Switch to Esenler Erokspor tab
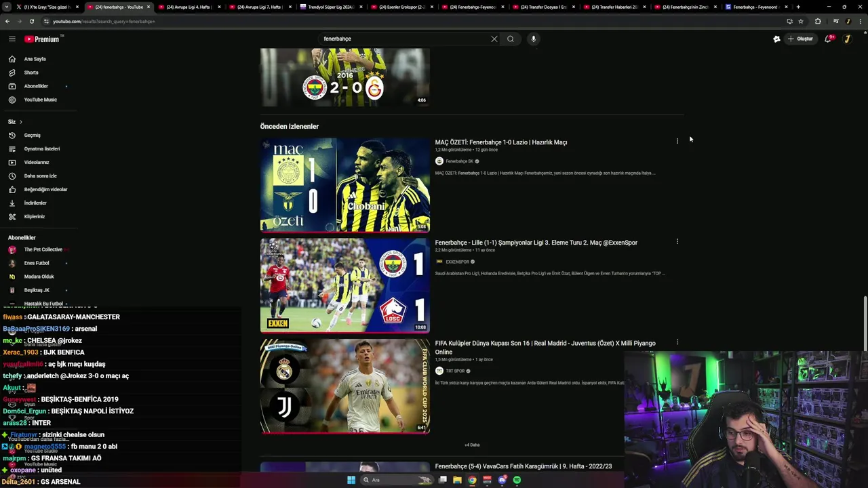The width and height of the screenshot is (868, 488). coord(401,7)
